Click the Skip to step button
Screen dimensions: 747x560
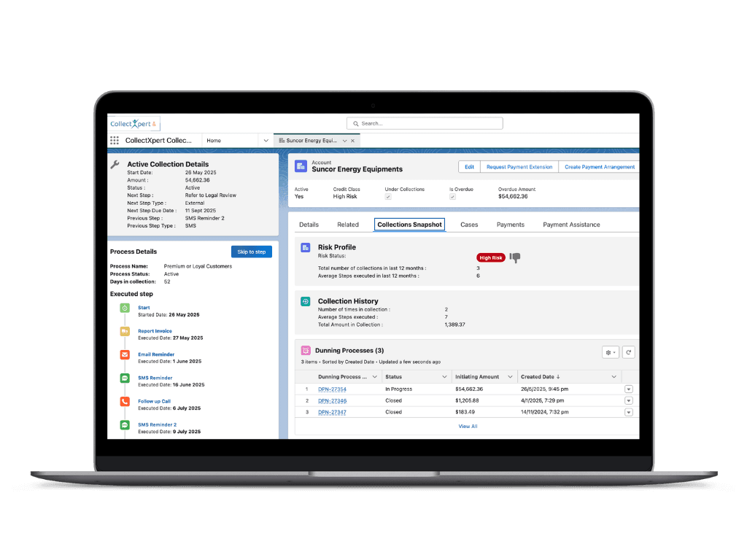tap(252, 252)
